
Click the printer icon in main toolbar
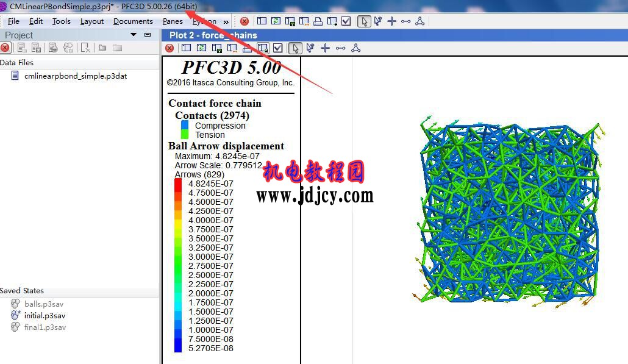[x=318, y=21]
